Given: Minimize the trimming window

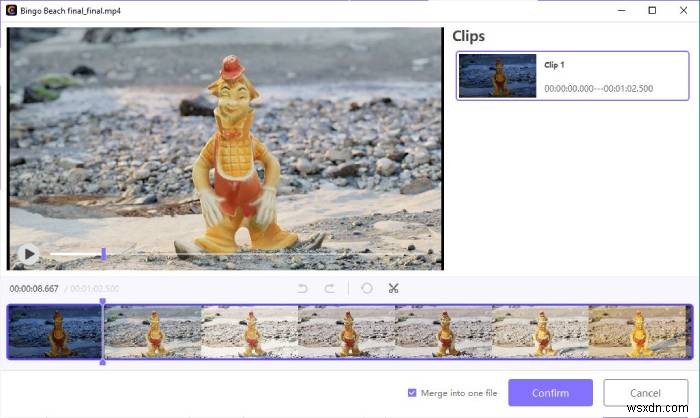Looking at the screenshot, I should pyautogui.click(x=621, y=10).
